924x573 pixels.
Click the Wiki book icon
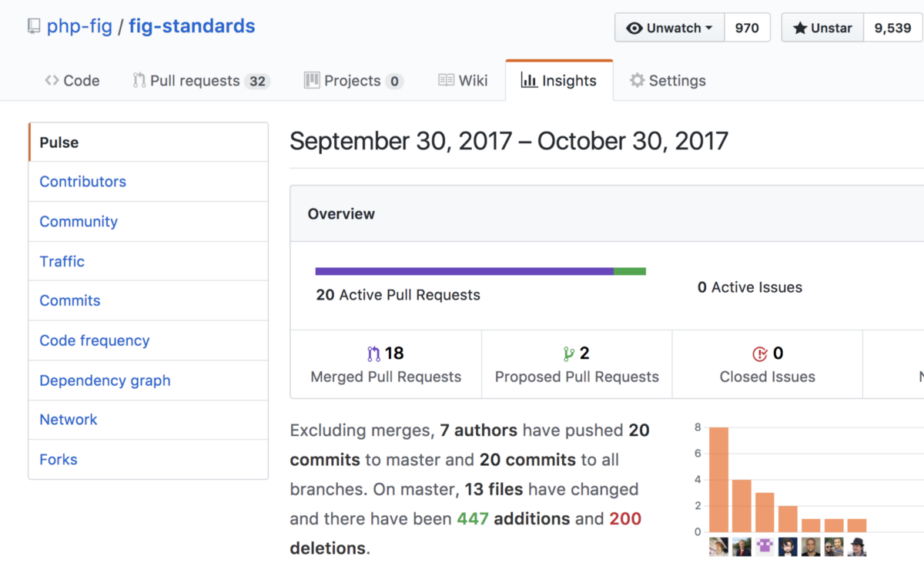pos(447,79)
